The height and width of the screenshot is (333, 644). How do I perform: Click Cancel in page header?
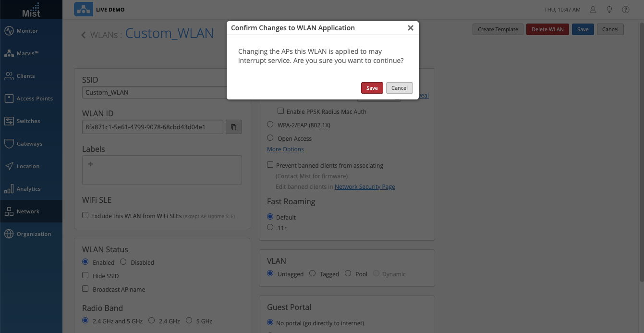610,29
